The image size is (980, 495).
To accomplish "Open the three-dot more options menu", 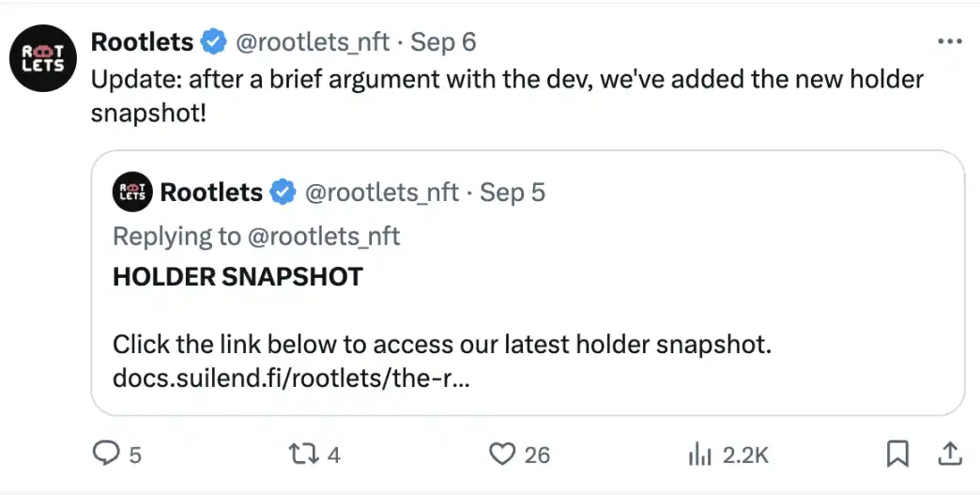I will tap(950, 42).
